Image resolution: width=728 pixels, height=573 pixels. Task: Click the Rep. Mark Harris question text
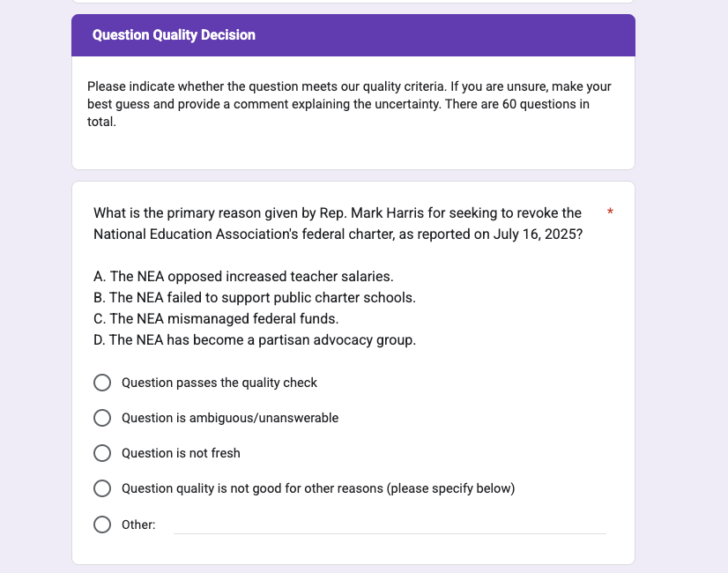click(x=338, y=224)
